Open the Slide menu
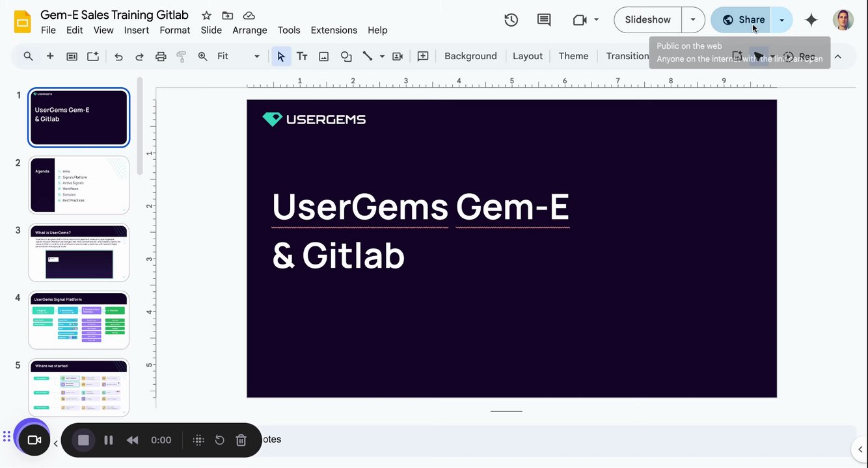Viewport: 868px width, 468px height. click(211, 31)
